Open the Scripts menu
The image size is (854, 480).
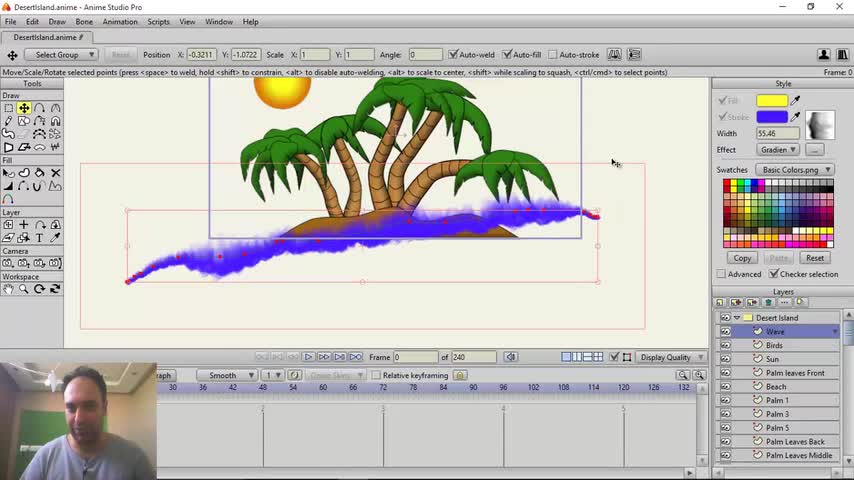pos(158,22)
